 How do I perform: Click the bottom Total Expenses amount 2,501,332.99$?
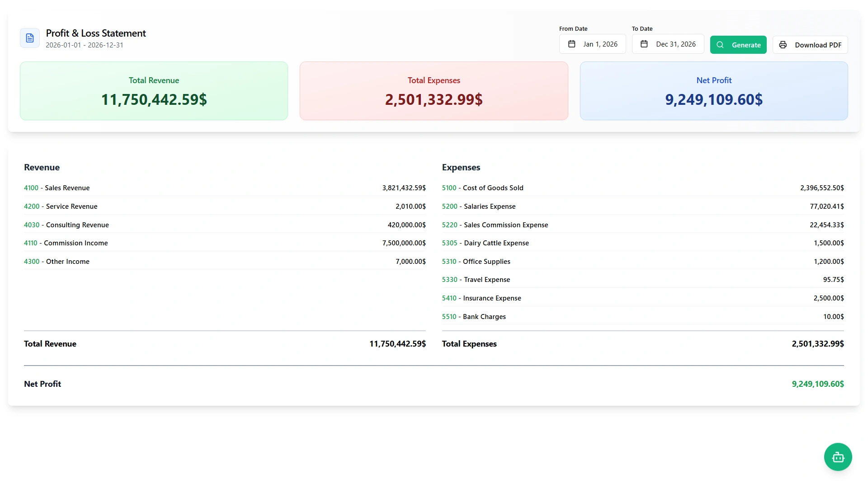818,344
